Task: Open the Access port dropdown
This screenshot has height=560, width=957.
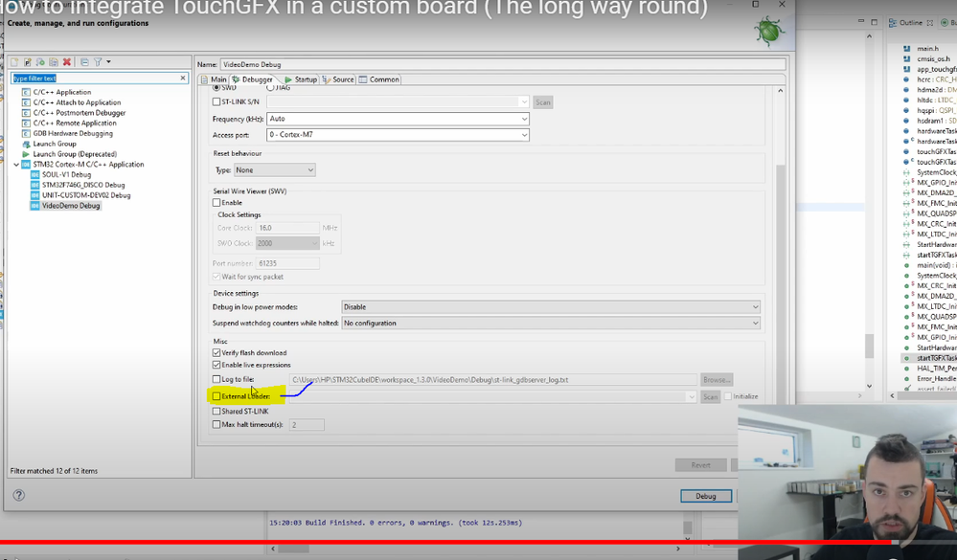Action: coord(398,135)
